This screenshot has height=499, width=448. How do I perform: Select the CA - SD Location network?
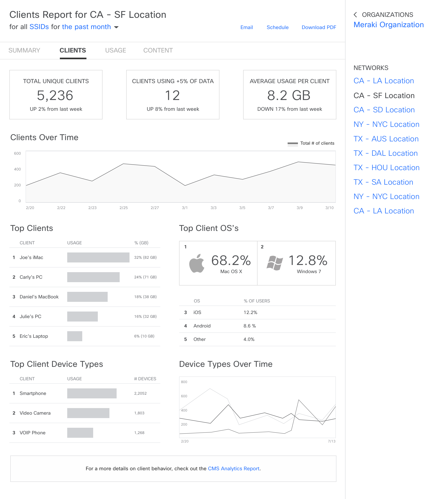coord(384,110)
